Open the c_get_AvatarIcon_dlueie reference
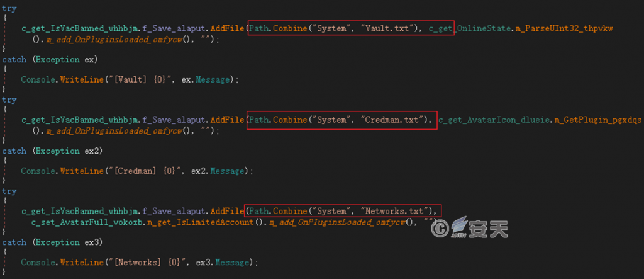This screenshot has height=279, width=644. [x=491, y=120]
